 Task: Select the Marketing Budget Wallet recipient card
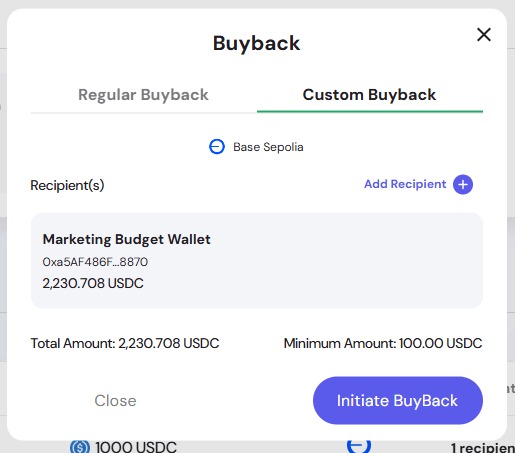tap(257, 261)
